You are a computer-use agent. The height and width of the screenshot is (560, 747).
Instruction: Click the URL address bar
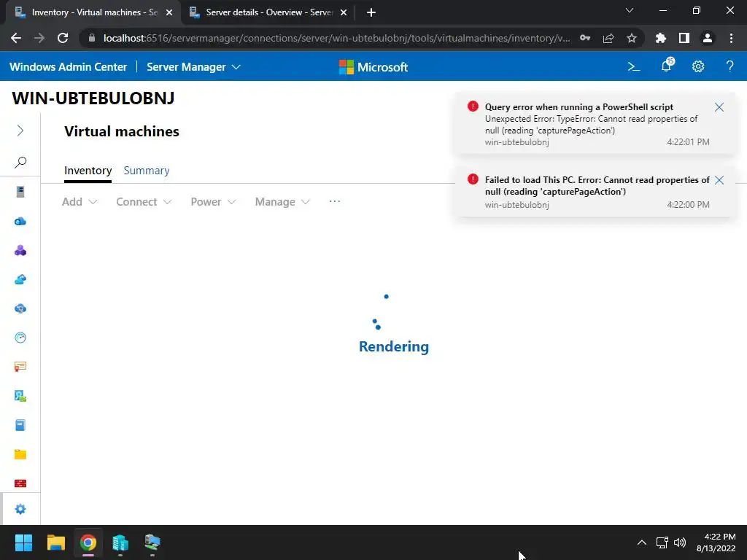(336, 38)
